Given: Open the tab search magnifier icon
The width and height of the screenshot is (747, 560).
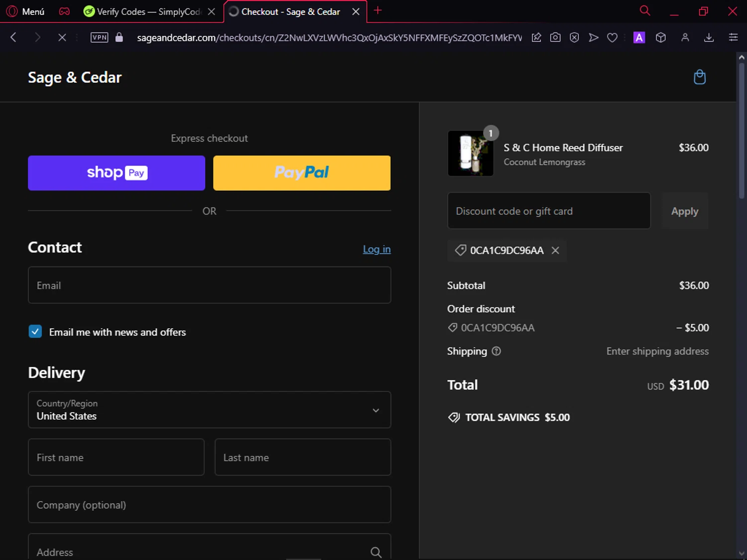Looking at the screenshot, I should pos(645,10).
